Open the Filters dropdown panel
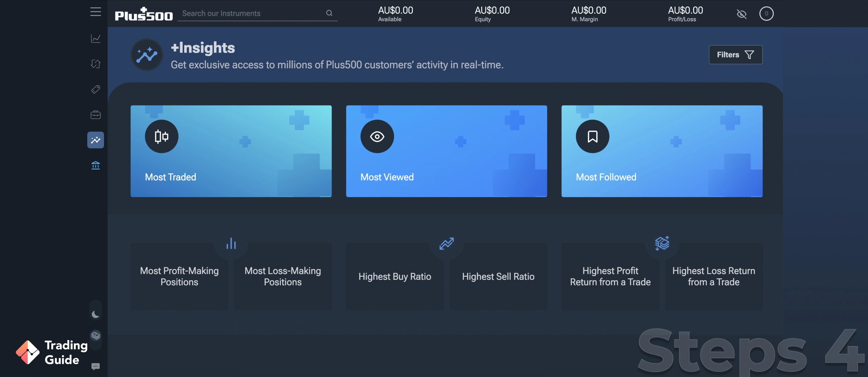The height and width of the screenshot is (377, 868). (736, 54)
